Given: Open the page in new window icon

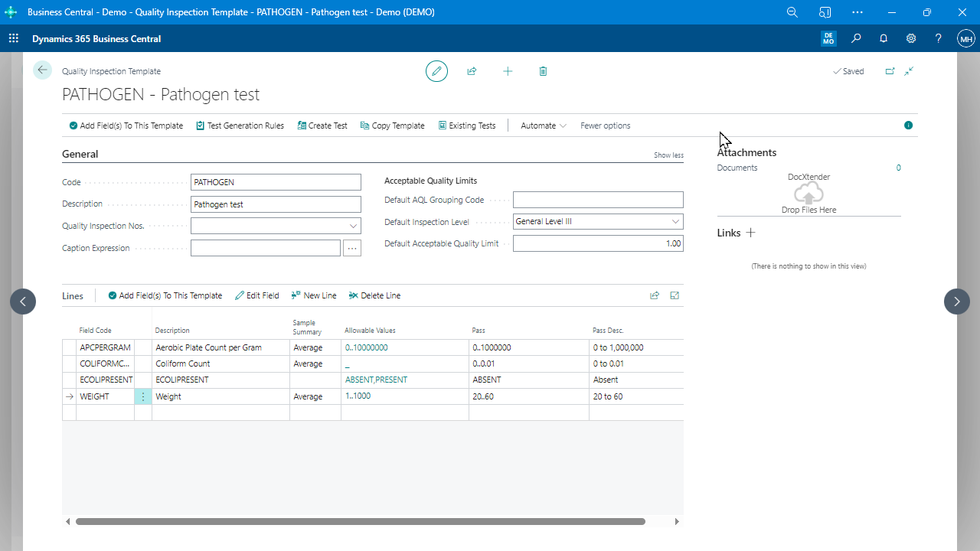Looking at the screenshot, I should [890, 71].
